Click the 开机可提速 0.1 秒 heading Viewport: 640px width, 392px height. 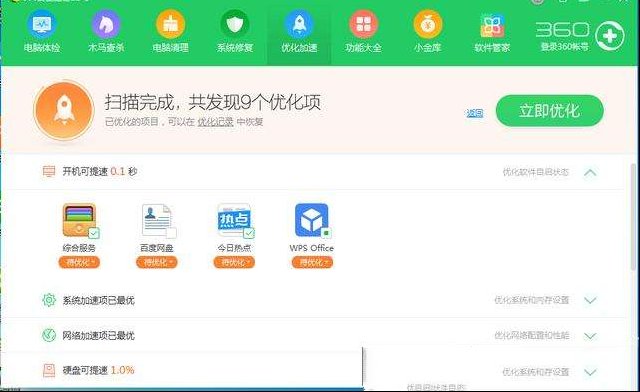point(100,172)
